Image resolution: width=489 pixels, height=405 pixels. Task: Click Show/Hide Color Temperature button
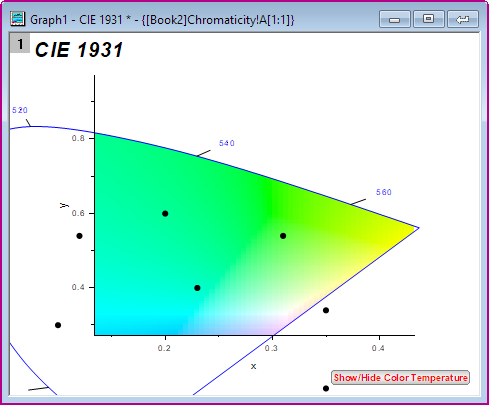[400, 378]
